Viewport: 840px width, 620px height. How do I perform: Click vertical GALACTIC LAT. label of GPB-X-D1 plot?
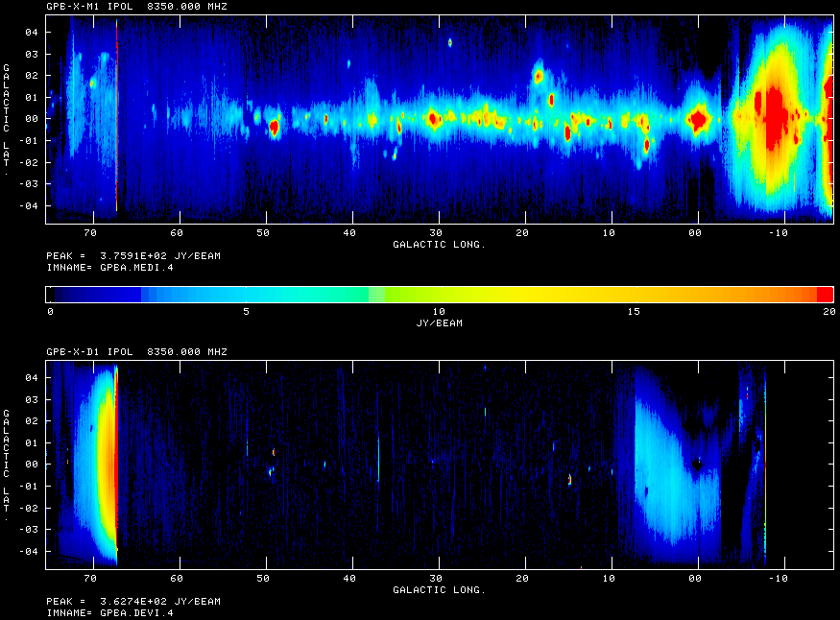coord(7,465)
